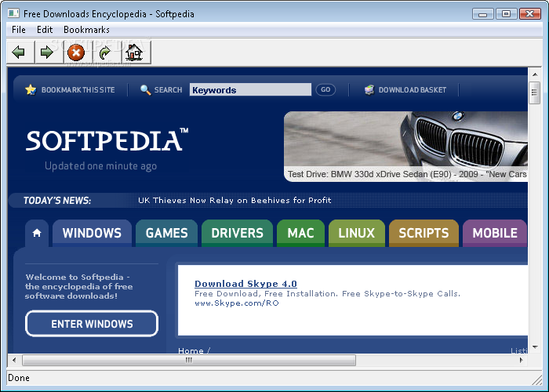The height and width of the screenshot is (392, 549).
Task: Click the download basket icon
Action: pyautogui.click(x=369, y=90)
